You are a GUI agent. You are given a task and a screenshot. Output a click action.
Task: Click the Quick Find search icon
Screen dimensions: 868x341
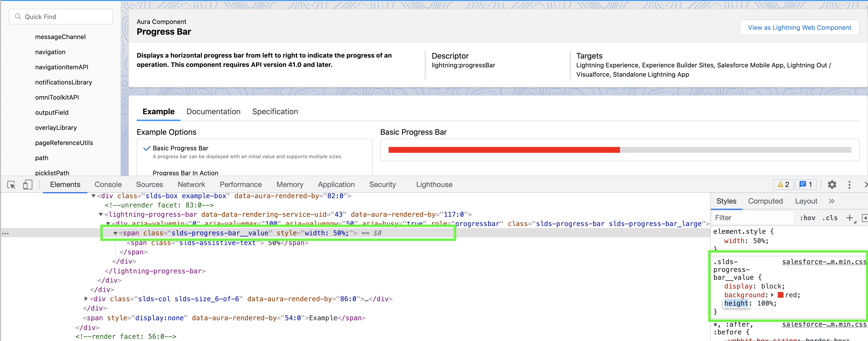tap(18, 17)
